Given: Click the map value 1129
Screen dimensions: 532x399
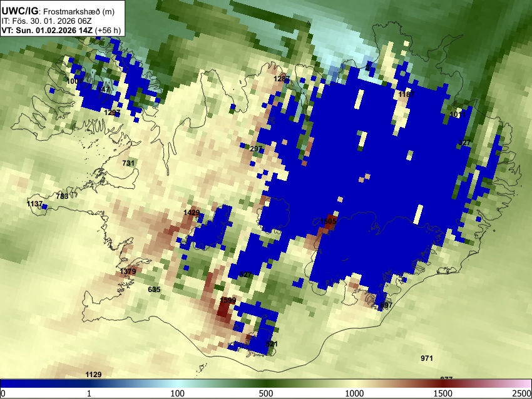Looking at the screenshot, I should click(93, 375).
